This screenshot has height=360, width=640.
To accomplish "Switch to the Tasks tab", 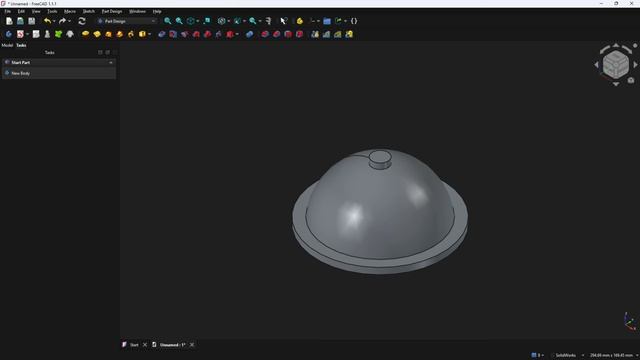I will (x=21, y=45).
